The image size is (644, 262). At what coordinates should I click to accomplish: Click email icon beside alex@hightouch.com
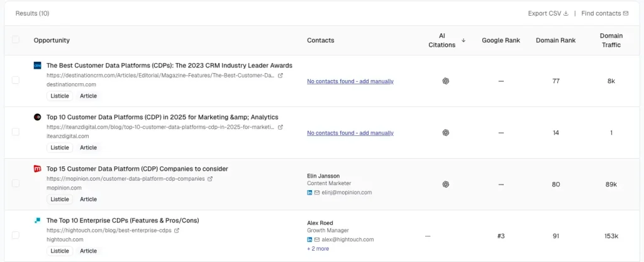click(x=317, y=239)
